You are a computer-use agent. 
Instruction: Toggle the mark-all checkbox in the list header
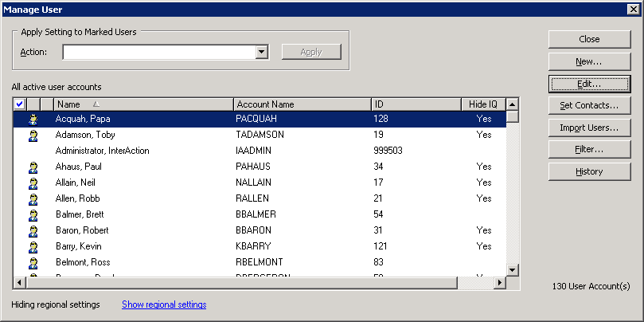20,104
